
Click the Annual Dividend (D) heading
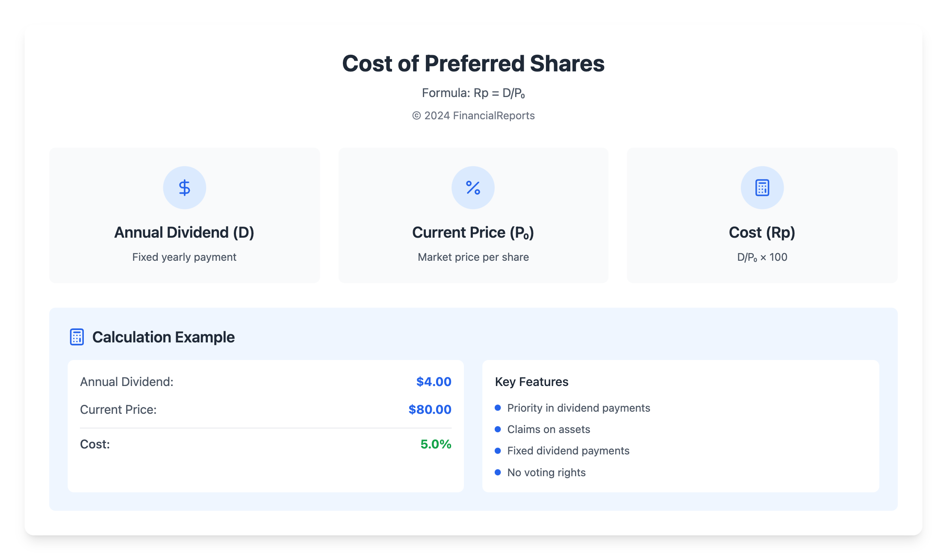coord(184,233)
